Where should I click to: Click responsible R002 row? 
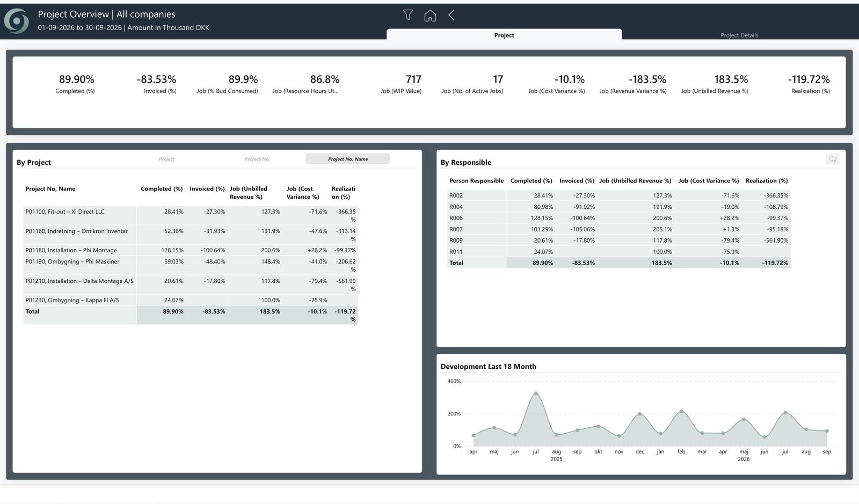(x=619, y=196)
